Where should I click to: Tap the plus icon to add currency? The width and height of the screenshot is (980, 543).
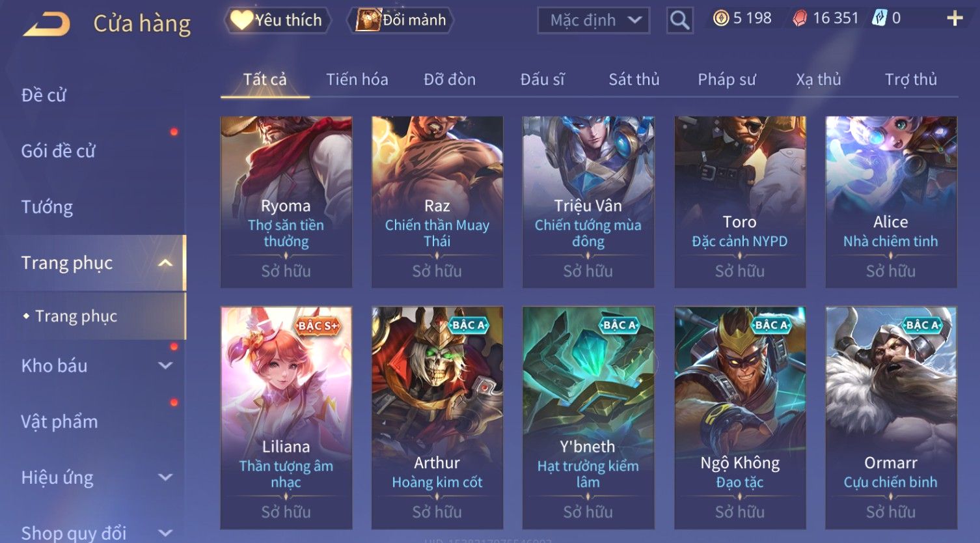coord(955,19)
